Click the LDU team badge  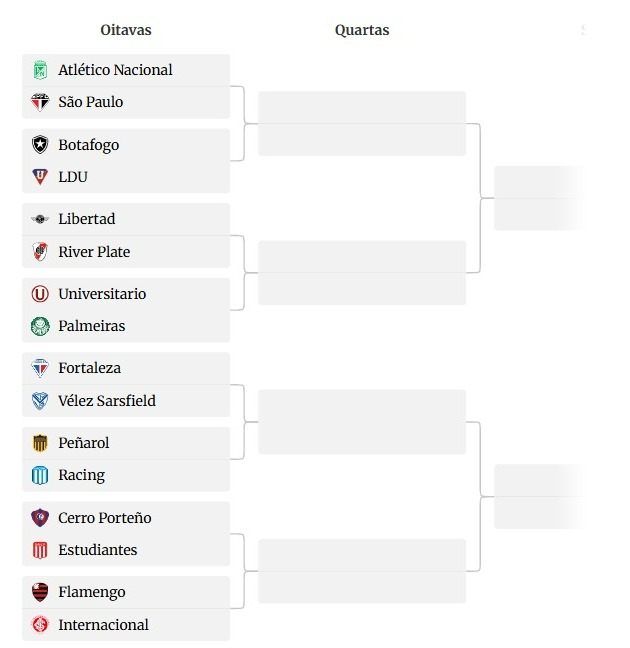tap(40, 177)
